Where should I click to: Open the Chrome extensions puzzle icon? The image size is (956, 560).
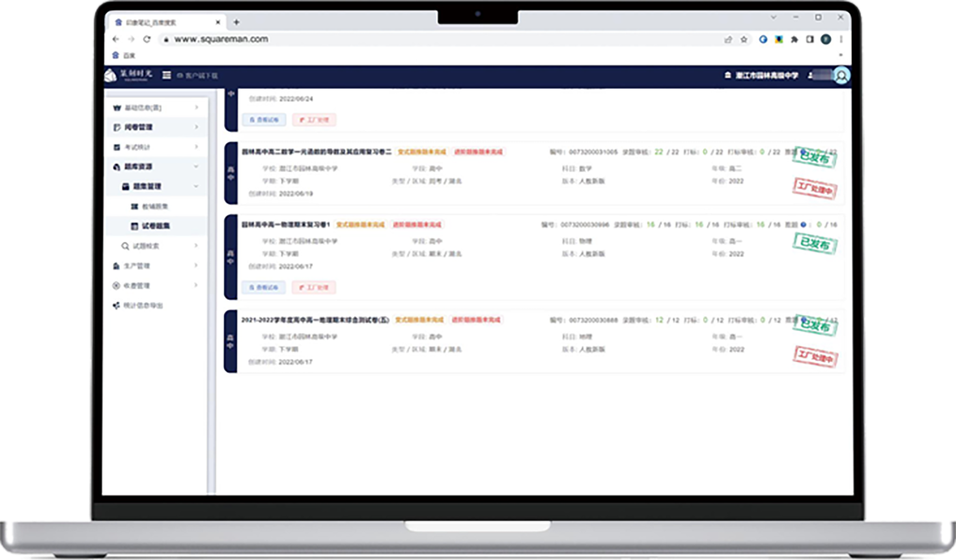tap(794, 40)
